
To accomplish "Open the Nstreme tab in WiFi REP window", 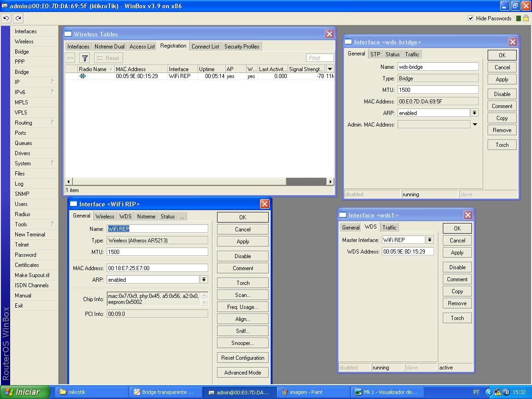I will [146, 217].
